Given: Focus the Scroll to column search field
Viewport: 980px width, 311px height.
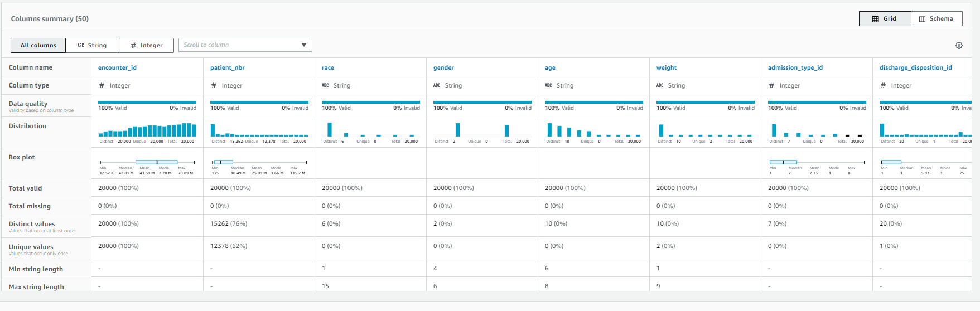Looking at the screenshot, I should pos(245,45).
